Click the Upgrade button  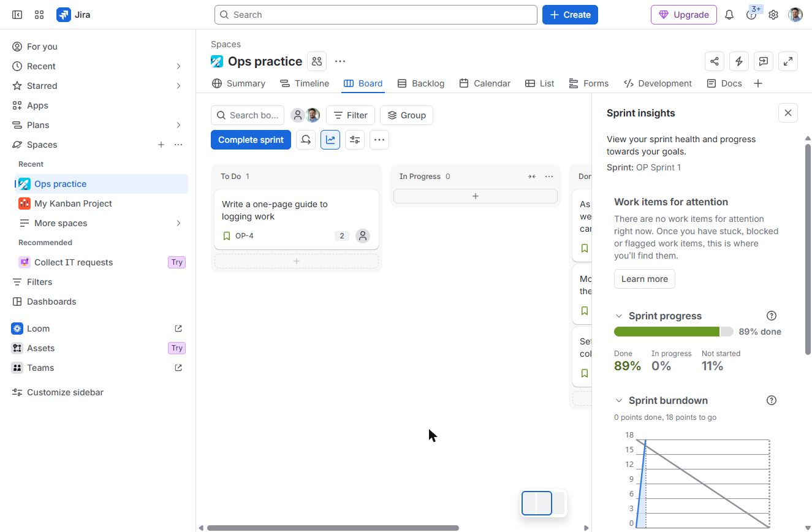point(684,15)
